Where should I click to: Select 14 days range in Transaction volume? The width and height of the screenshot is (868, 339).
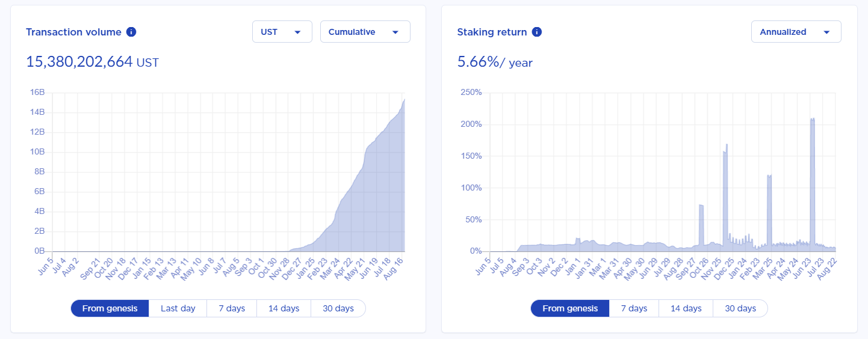pos(284,308)
